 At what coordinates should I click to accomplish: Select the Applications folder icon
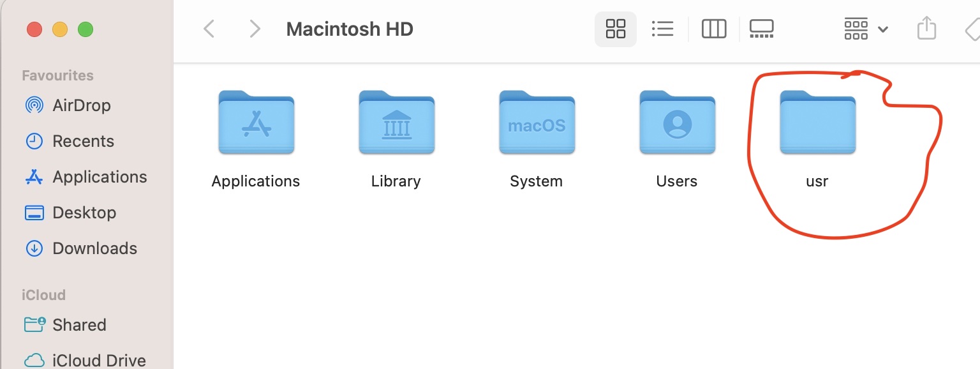tap(256, 122)
